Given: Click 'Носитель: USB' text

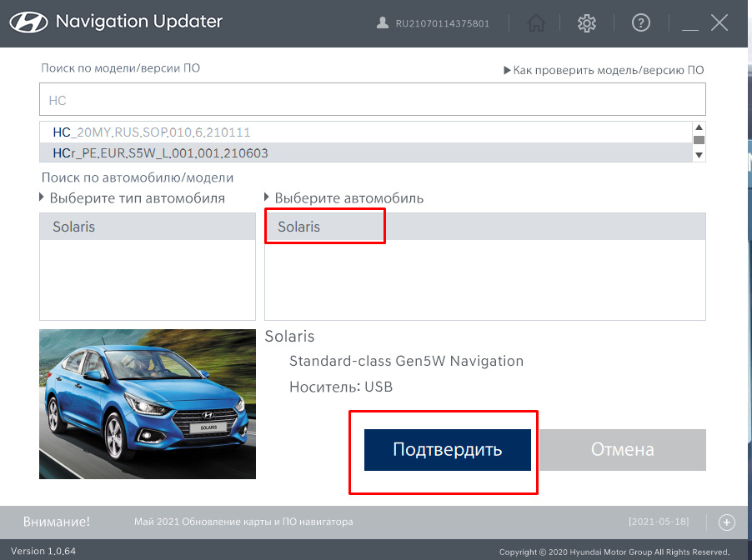Looking at the screenshot, I should tap(341, 387).
